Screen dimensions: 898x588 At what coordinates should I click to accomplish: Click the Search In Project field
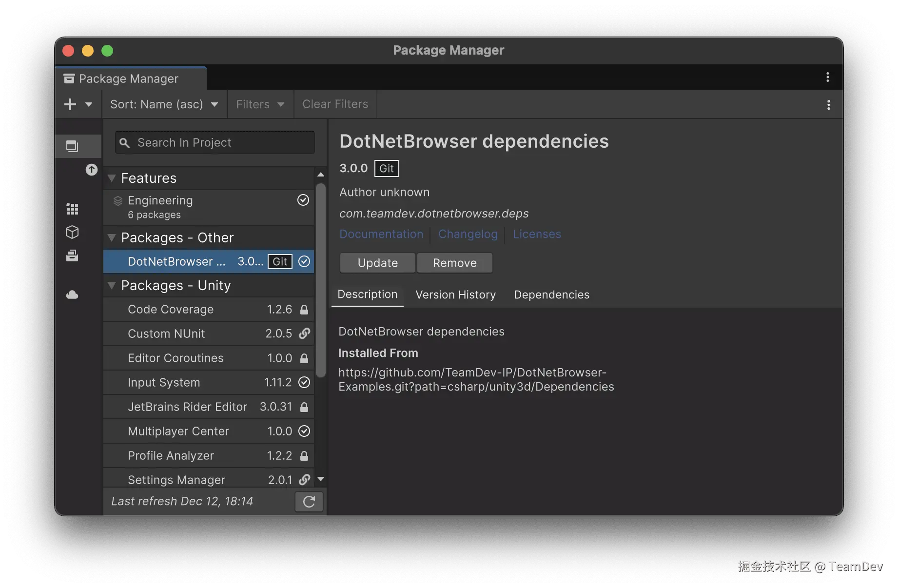[214, 142]
